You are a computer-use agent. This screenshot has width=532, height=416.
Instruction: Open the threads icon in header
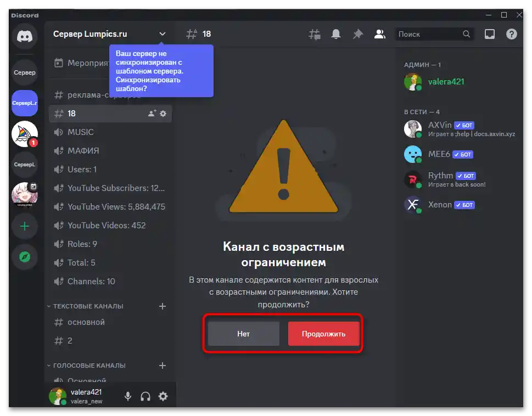[x=314, y=34]
